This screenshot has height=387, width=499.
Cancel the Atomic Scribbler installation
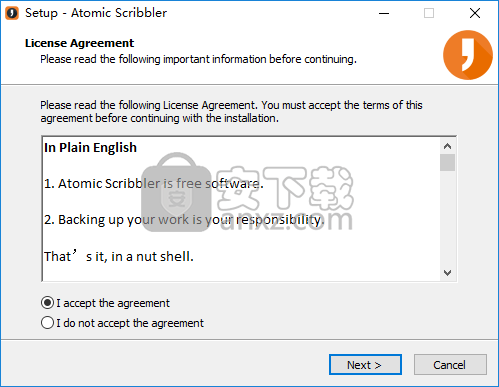click(x=450, y=365)
